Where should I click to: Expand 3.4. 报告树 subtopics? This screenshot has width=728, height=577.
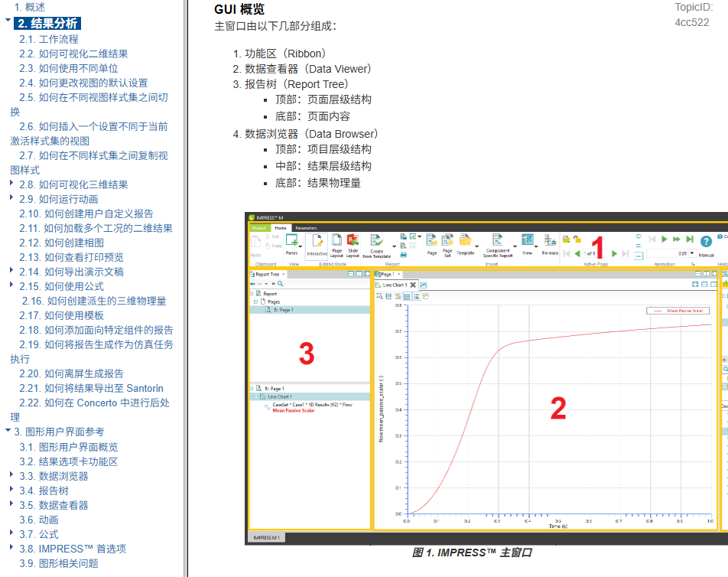tap(11, 488)
